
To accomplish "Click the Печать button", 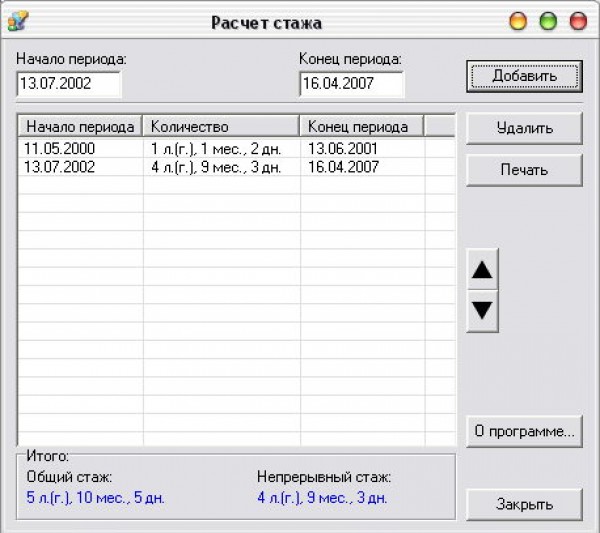I will tap(524, 170).
